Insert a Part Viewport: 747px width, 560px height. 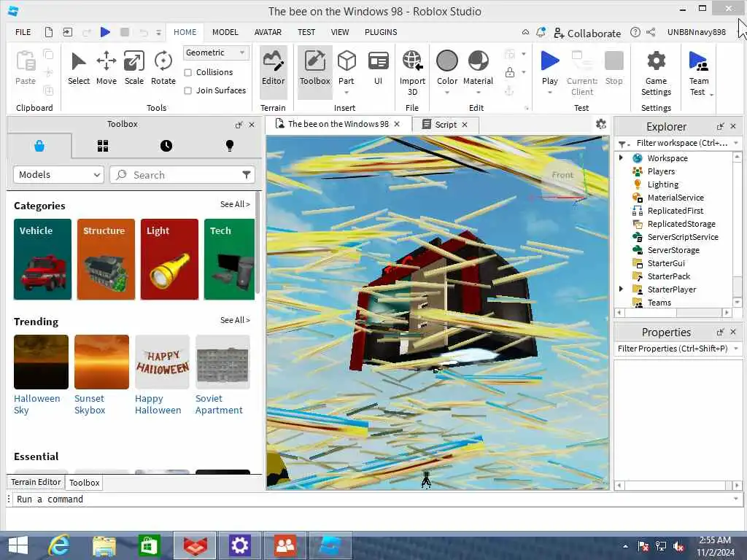coord(347,67)
